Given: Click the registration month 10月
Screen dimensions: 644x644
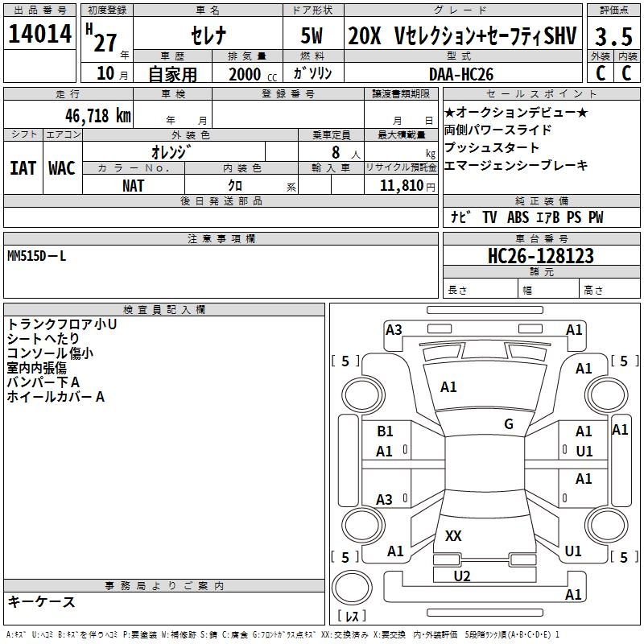Looking at the screenshot, I should click(x=112, y=73).
